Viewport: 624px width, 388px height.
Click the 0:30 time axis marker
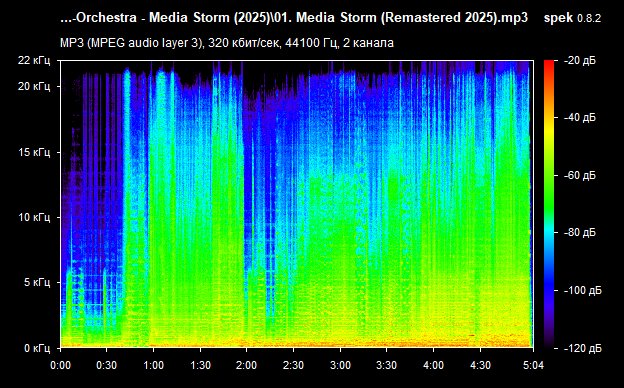pyautogui.click(x=107, y=365)
